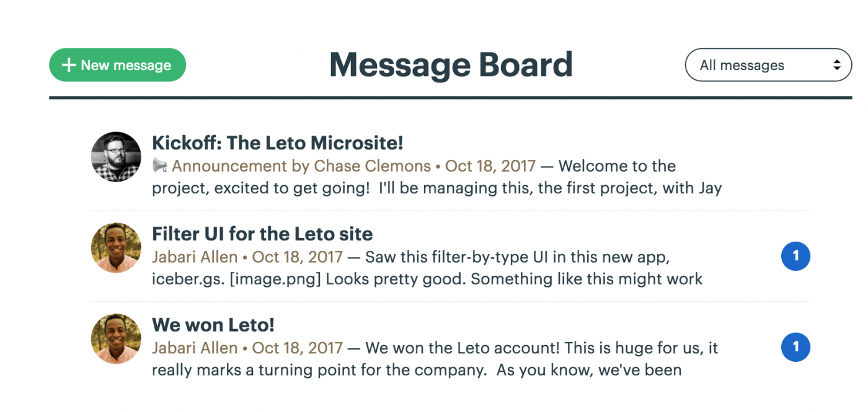Click Chase Clemons' profile avatar
868x412 pixels.
click(116, 157)
